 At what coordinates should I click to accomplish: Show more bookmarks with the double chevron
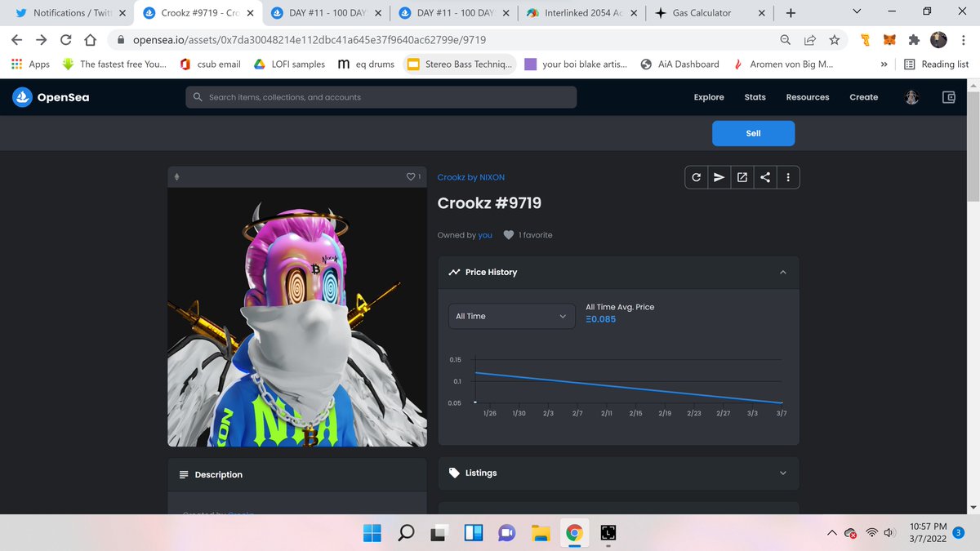click(884, 64)
